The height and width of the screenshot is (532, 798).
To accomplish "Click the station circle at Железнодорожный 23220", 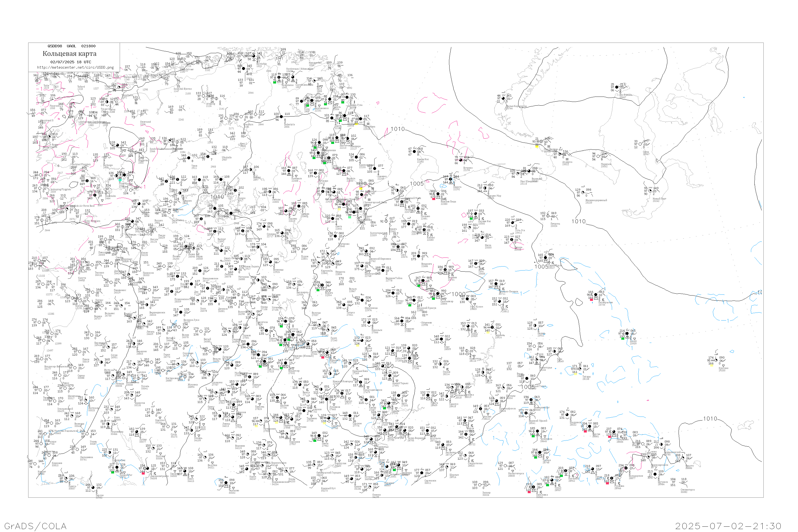I will tap(583, 193).
